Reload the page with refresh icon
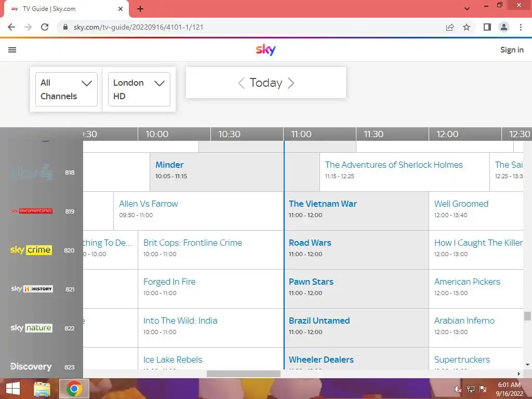Screen dimensions: 532x399 pos(45,27)
